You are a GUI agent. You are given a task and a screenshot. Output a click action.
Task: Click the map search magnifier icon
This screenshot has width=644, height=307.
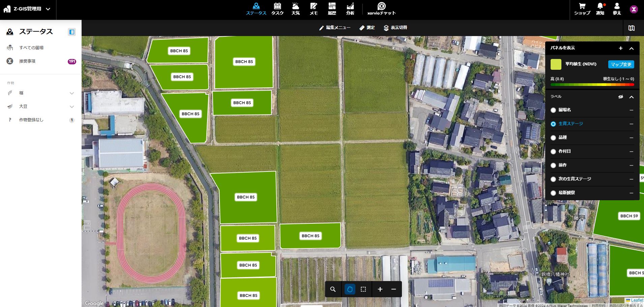pyautogui.click(x=333, y=289)
